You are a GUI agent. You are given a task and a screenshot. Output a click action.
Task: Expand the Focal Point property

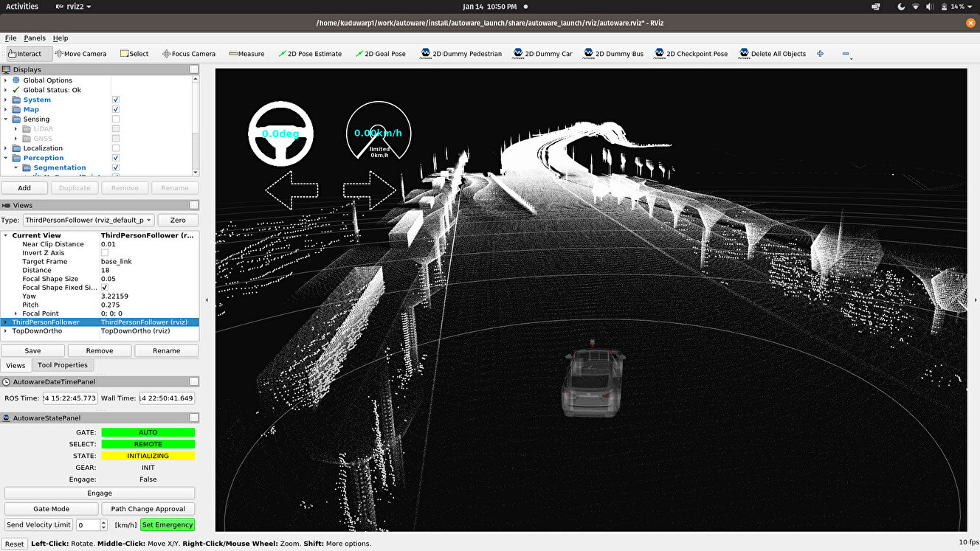click(16, 313)
